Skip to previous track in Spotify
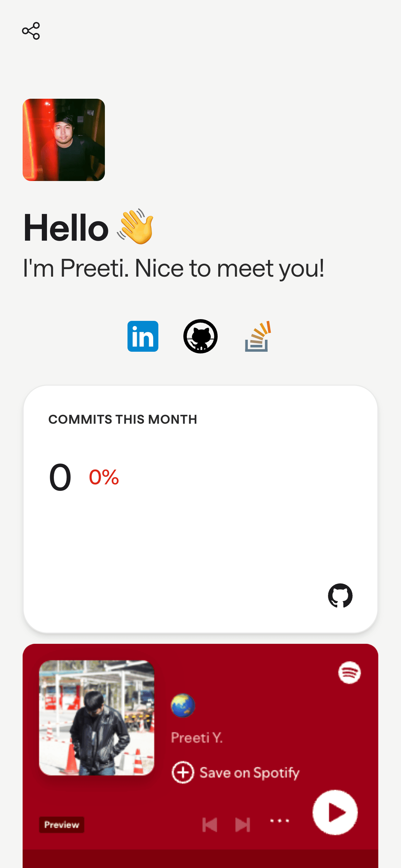This screenshot has width=401, height=868. click(x=210, y=824)
